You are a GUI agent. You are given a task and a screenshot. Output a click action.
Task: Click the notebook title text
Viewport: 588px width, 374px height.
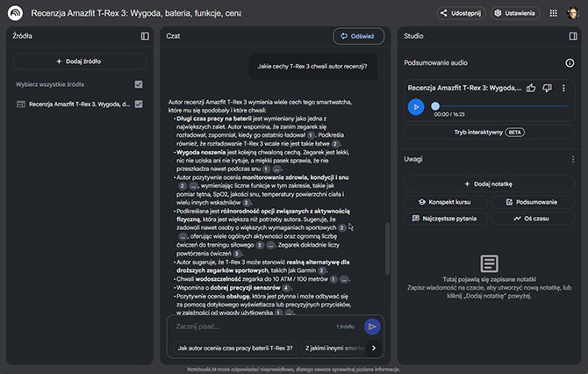pyautogui.click(x=136, y=13)
